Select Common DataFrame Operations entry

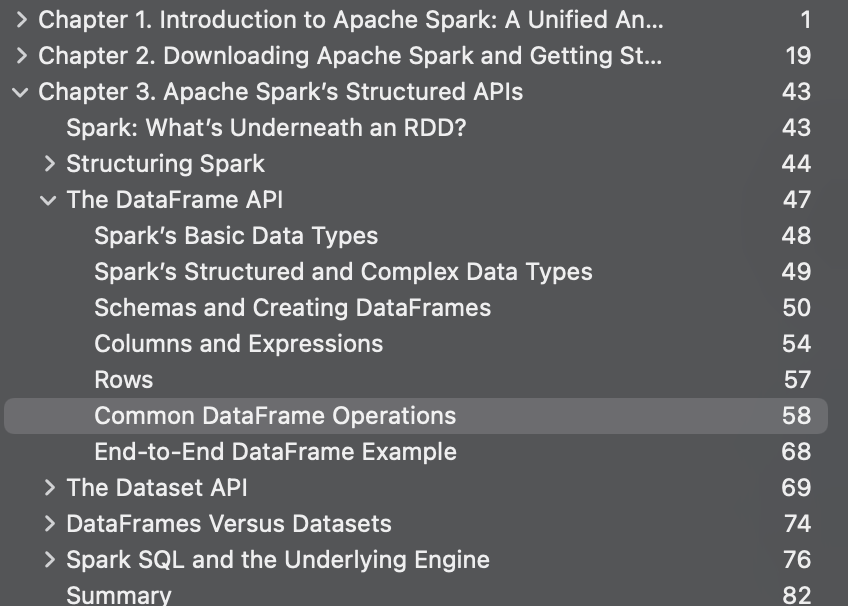416,416
